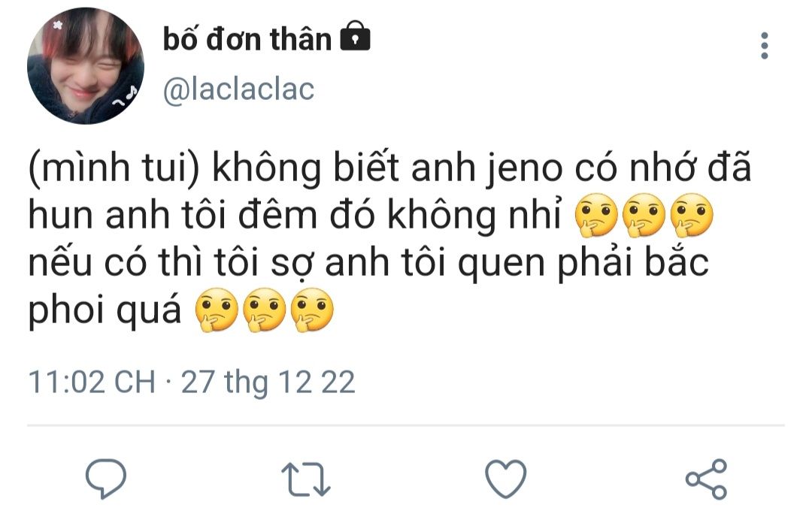Open the profile picture of bố đơn thân
This screenshot has height=523, width=812.
pyautogui.click(x=86, y=66)
